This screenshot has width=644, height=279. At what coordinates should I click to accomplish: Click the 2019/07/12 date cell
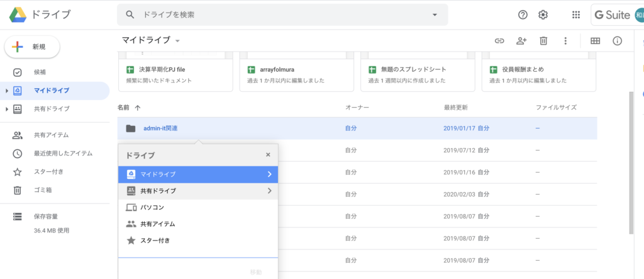tap(459, 150)
